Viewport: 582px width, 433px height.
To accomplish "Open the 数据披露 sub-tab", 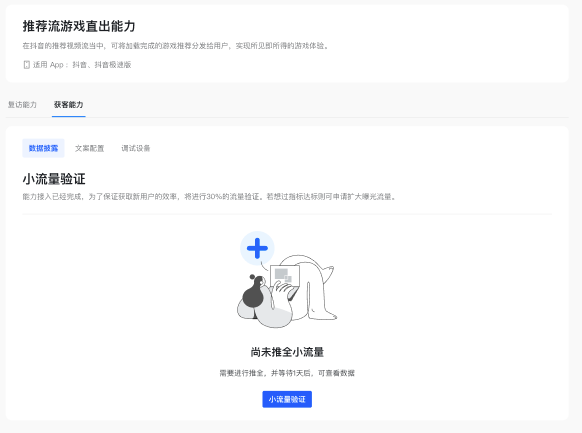I will [x=43, y=148].
